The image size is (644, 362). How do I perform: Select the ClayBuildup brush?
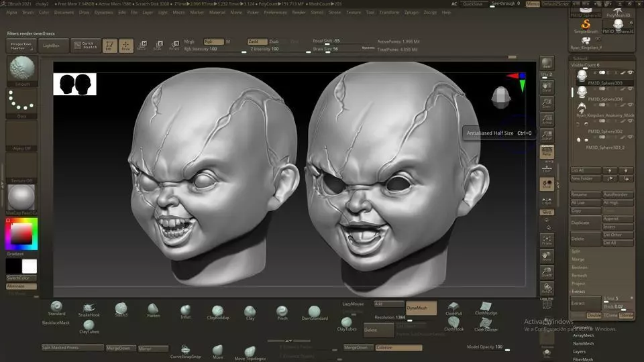coord(217,312)
